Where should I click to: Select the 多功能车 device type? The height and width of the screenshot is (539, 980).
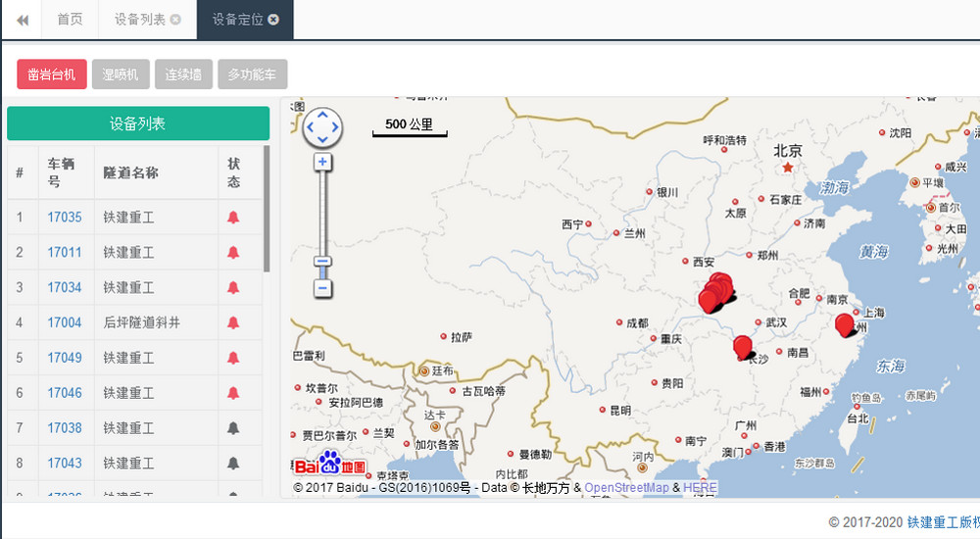[253, 74]
